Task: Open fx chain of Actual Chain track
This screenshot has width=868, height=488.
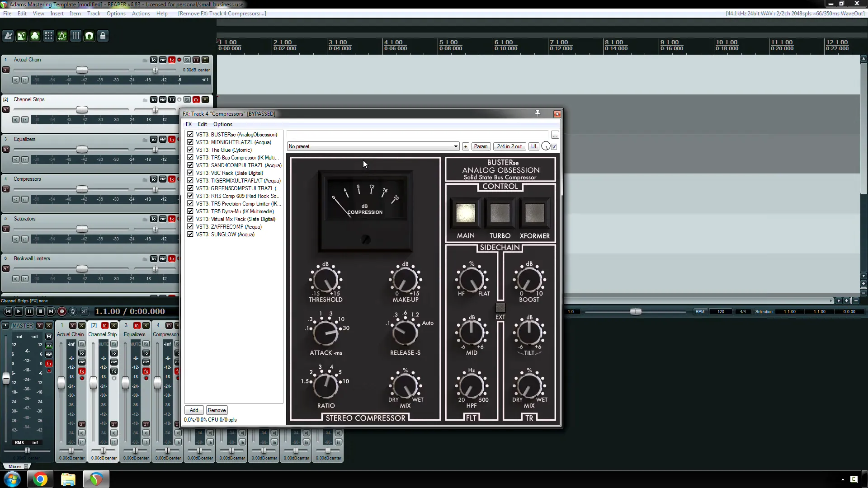Action: (x=172, y=60)
